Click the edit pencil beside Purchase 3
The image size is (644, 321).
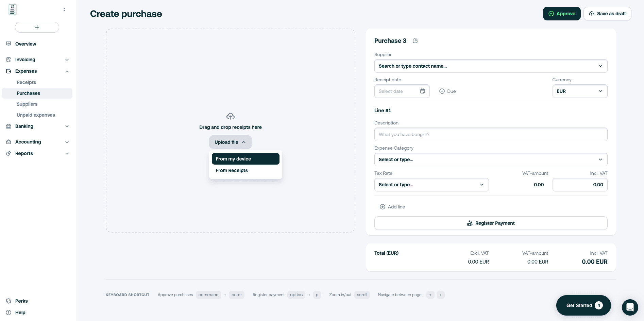point(415,40)
